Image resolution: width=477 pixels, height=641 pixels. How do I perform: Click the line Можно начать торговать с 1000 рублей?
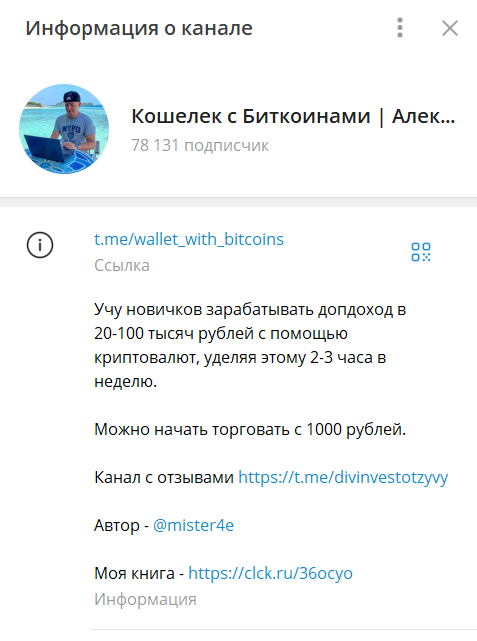tap(250, 430)
